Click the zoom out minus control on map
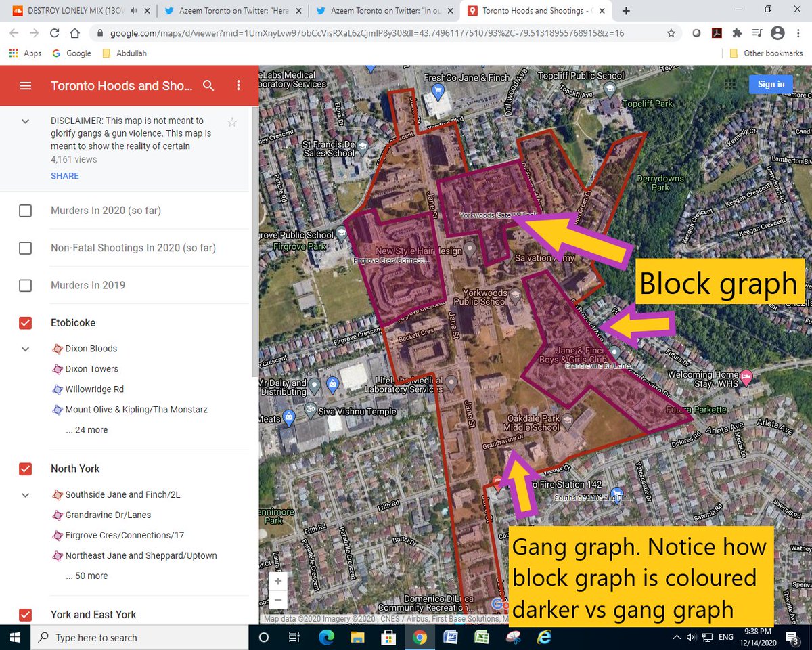This screenshot has height=650, width=812. 278,600
